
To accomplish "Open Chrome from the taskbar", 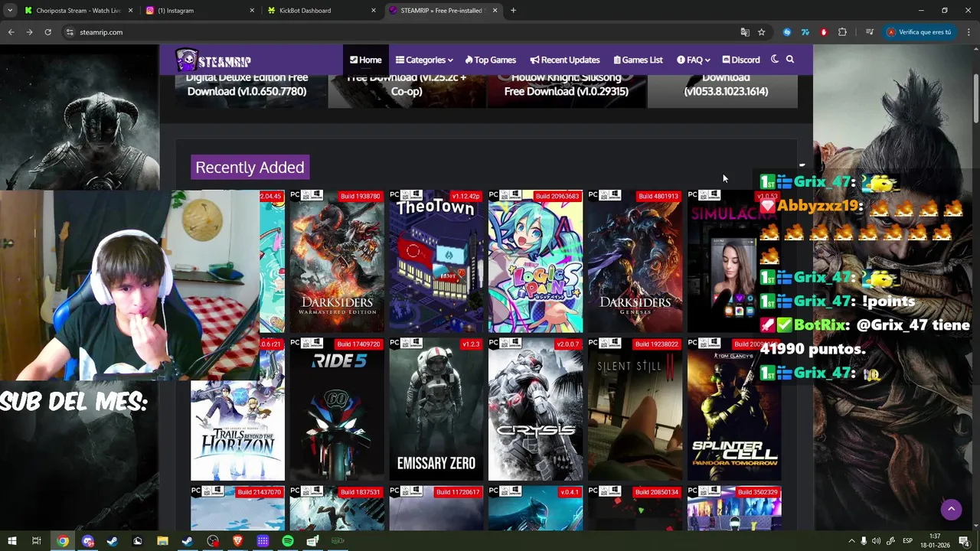I will pos(63,541).
